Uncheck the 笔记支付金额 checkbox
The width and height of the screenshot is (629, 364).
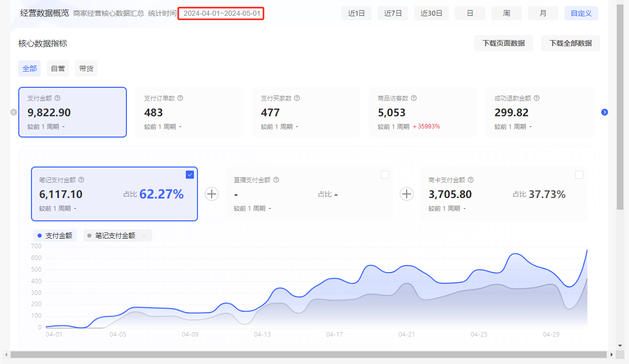tap(190, 175)
